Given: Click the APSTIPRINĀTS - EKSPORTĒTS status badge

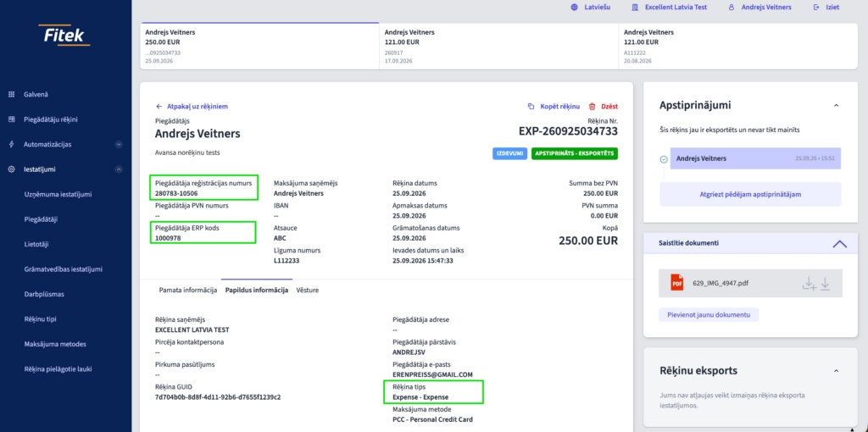Looking at the screenshot, I should point(575,153).
